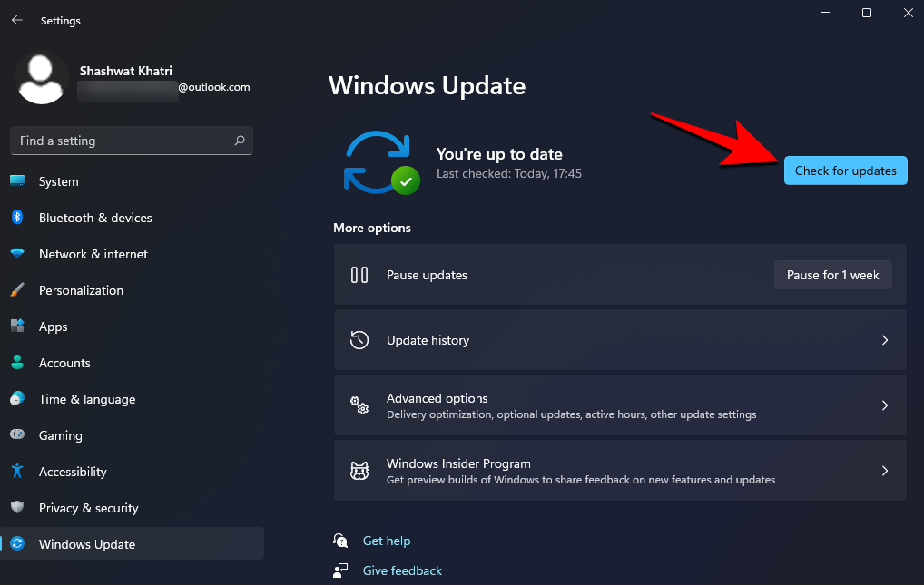924x585 pixels.
Task: Open Accounts settings page
Action: (x=132, y=363)
